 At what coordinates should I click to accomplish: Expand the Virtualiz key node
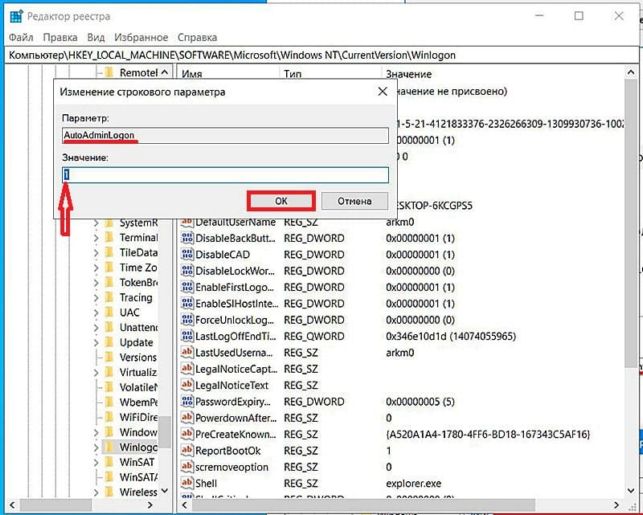point(96,372)
